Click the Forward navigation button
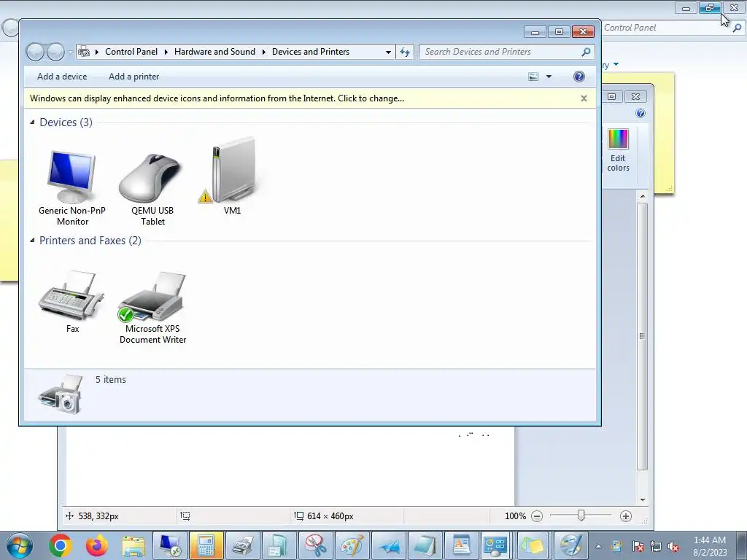 click(x=55, y=52)
